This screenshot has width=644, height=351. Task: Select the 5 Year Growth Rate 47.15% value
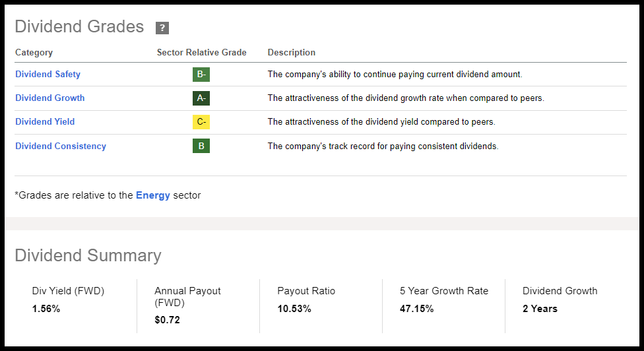tap(417, 309)
